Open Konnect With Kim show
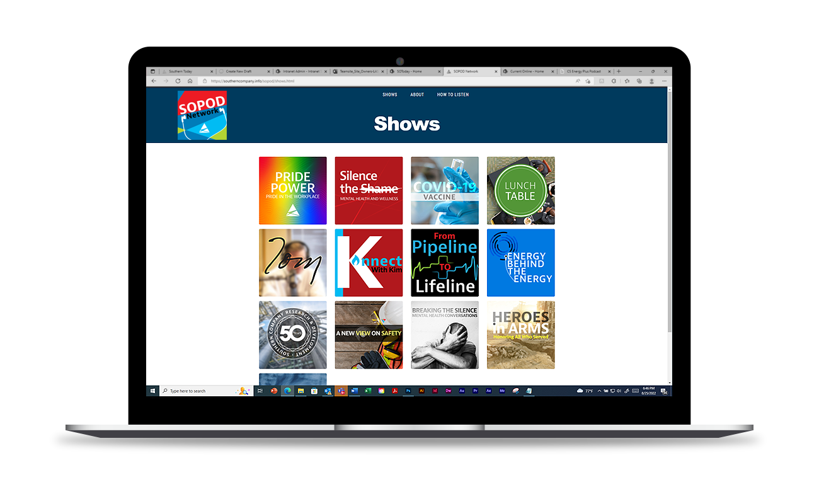Viewport: 819px width, 504px height. pyautogui.click(x=369, y=263)
